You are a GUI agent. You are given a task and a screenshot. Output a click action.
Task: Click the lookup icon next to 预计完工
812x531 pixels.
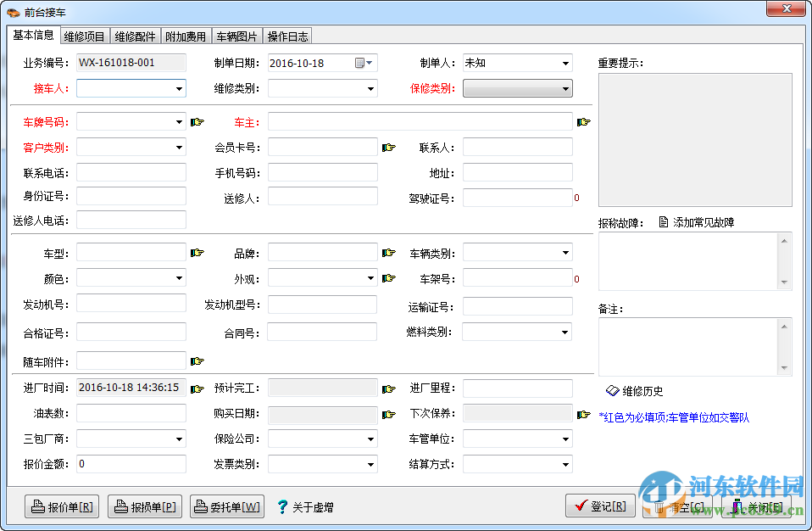(x=388, y=387)
